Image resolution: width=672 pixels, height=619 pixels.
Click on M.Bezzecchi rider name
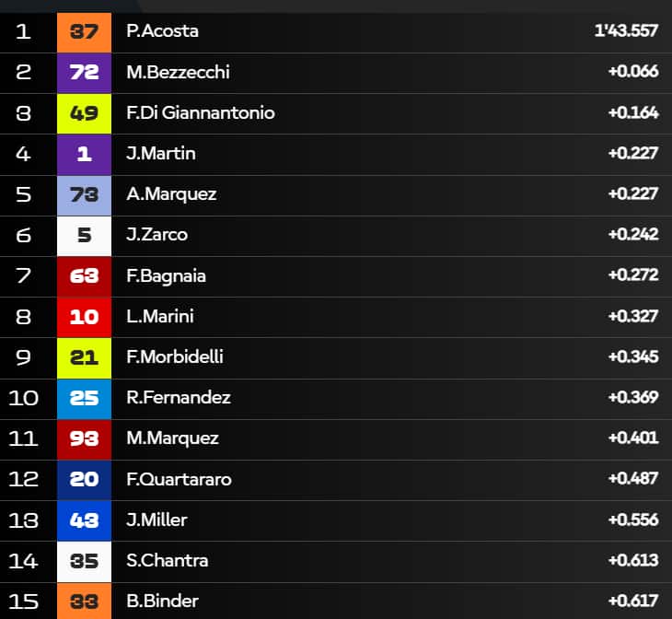click(178, 72)
